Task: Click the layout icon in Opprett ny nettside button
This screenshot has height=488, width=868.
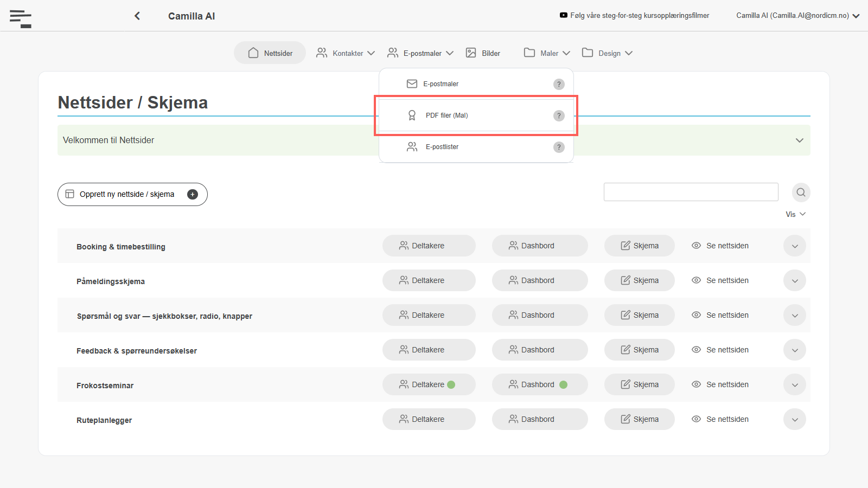Action: pos(69,194)
